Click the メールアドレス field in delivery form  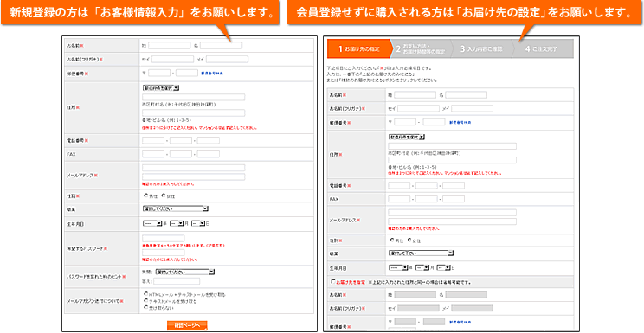pos(452,213)
